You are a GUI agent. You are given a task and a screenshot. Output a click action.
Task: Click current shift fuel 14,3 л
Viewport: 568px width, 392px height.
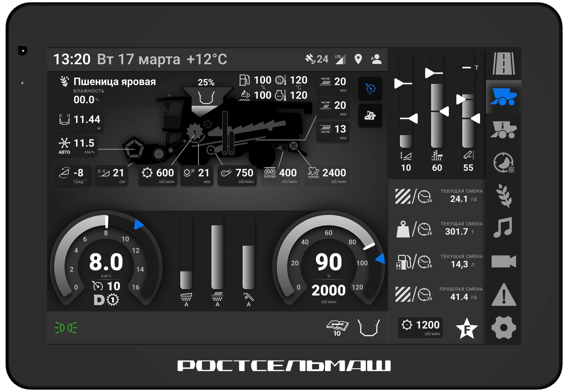(439, 261)
